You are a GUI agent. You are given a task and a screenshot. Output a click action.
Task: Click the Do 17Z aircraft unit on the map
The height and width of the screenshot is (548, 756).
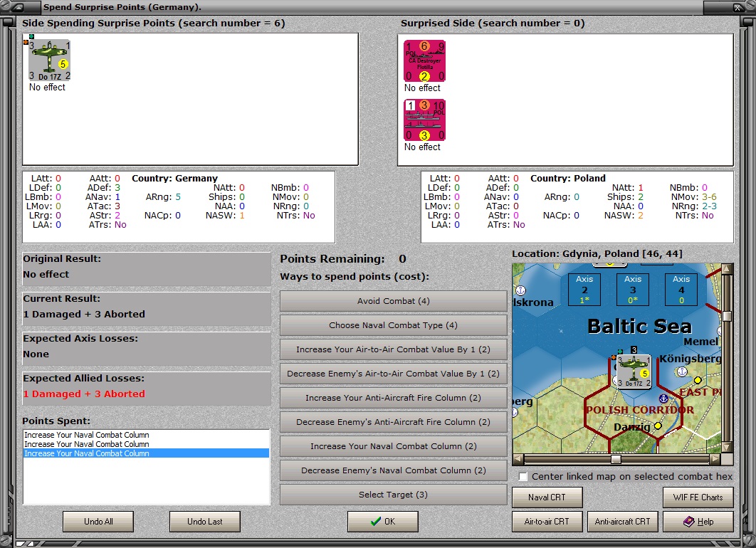pos(634,372)
